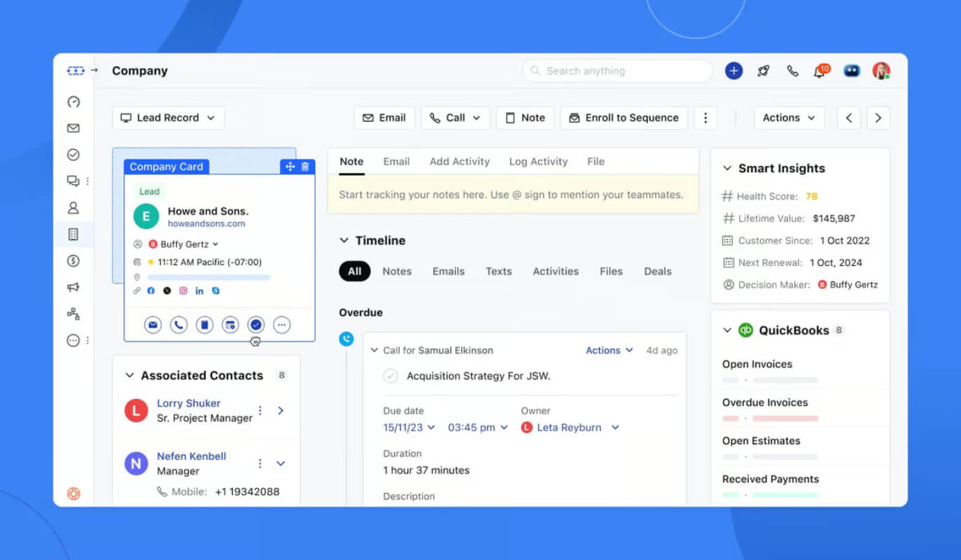Open the 15/11/23 due date dropdown

[409, 427]
